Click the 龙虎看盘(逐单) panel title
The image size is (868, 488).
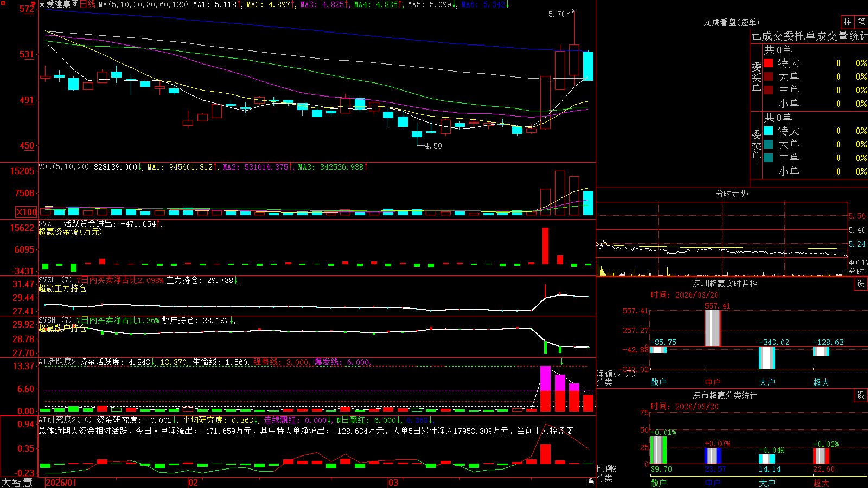731,22
